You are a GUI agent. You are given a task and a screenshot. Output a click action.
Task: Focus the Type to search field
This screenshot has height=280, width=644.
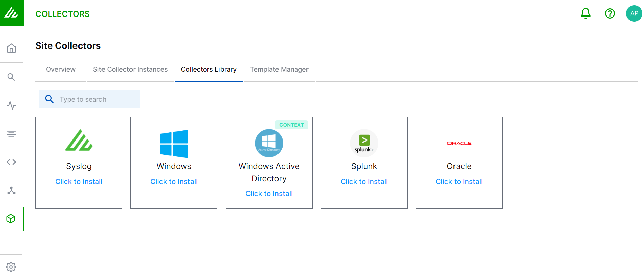point(89,99)
